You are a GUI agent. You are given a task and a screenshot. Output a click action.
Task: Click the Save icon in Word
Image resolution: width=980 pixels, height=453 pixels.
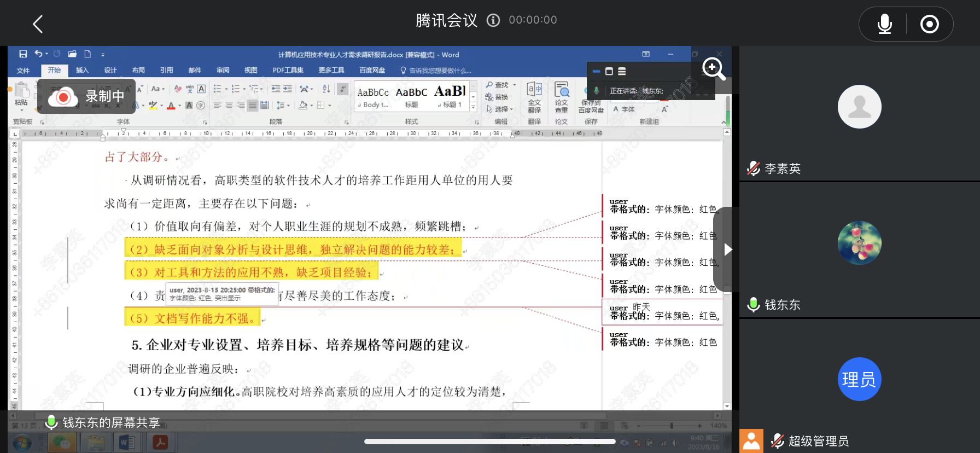pyautogui.click(x=23, y=54)
